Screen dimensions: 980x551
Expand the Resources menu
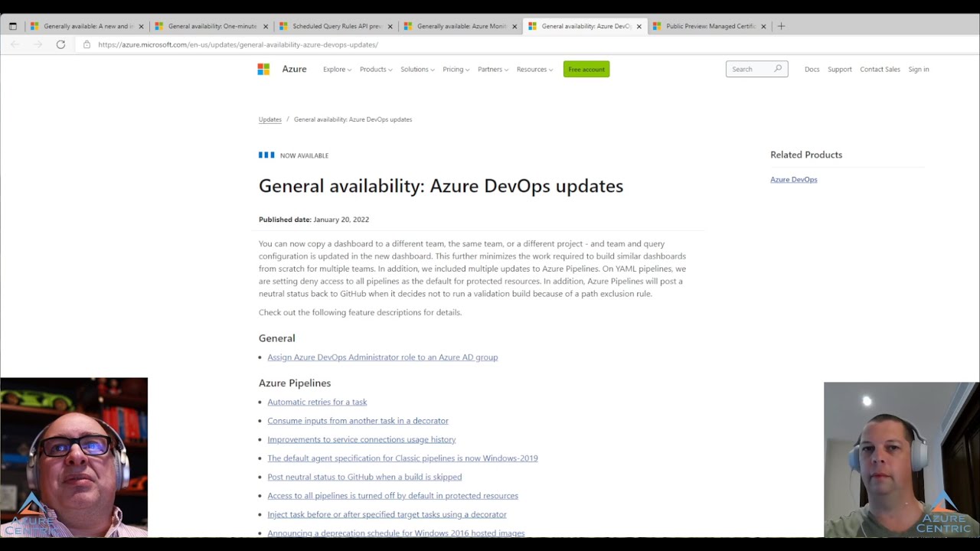(534, 69)
